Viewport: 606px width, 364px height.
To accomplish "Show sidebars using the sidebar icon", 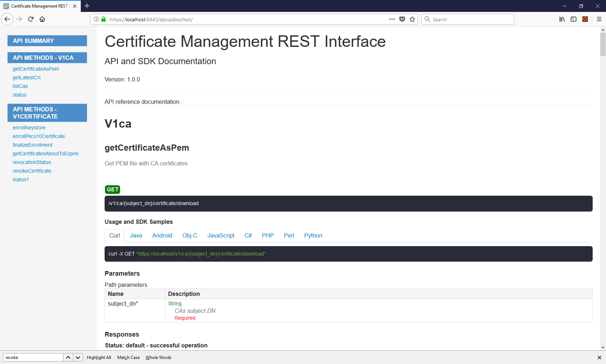I will click(x=574, y=19).
